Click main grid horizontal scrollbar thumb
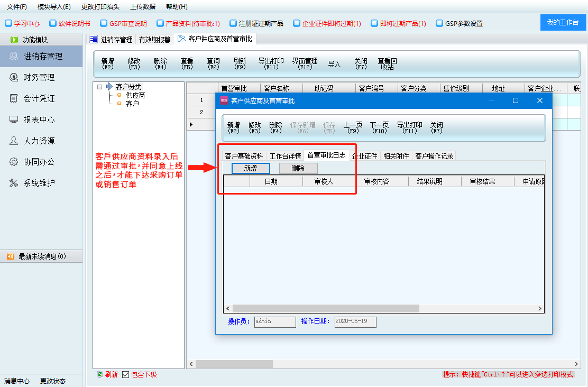Image resolution: width=588 pixels, height=387 pixels. click(x=234, y=364)
